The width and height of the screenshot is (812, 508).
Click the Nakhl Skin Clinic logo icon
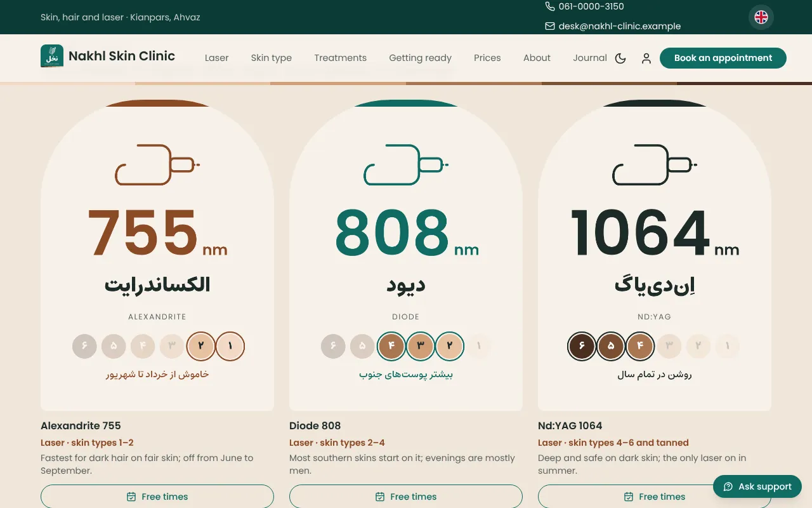tap(52, 56)
